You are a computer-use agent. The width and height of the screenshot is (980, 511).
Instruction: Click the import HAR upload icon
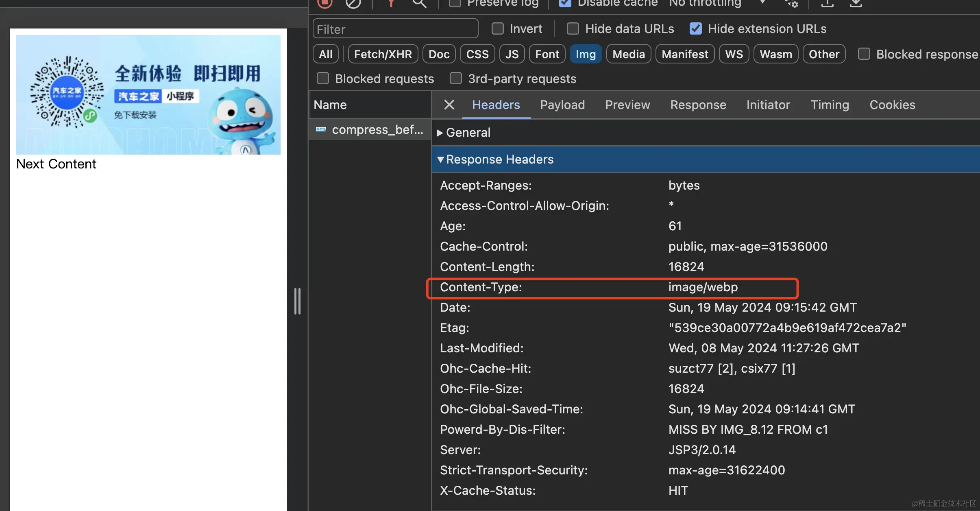(x=827, y=3)
